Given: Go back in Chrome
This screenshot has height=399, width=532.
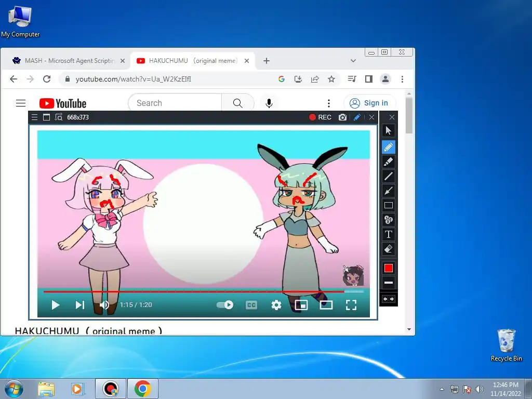Looking at the screenshot, I should [14, 79].
